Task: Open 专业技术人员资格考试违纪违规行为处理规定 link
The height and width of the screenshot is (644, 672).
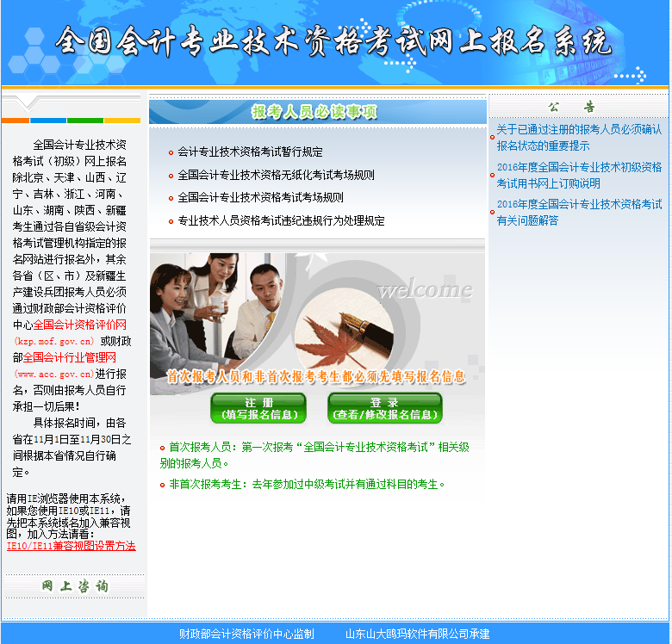Action: pos(281,220)
